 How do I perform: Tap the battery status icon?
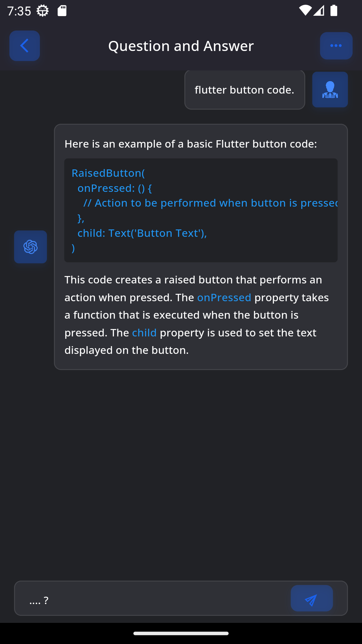pos(334,11)
